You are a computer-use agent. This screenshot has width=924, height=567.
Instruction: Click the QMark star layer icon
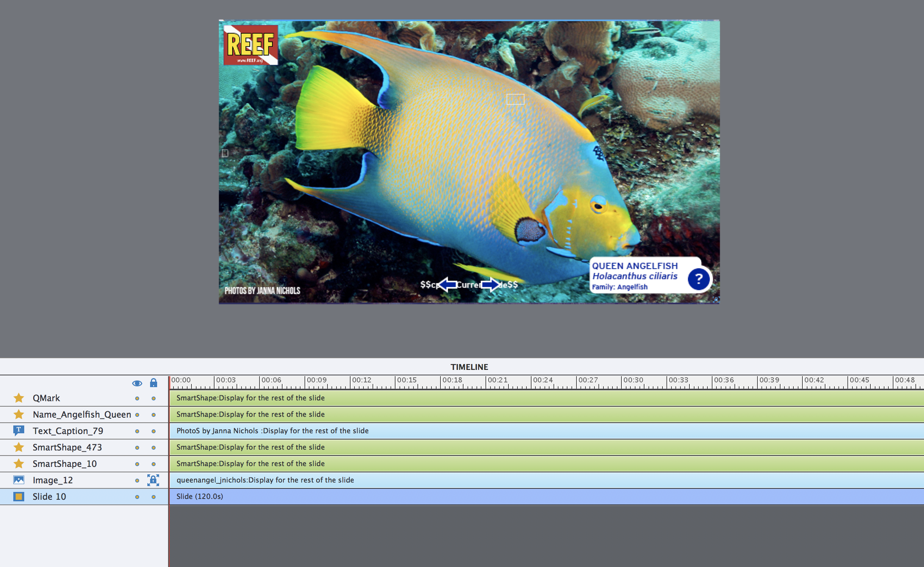(19, 398)
